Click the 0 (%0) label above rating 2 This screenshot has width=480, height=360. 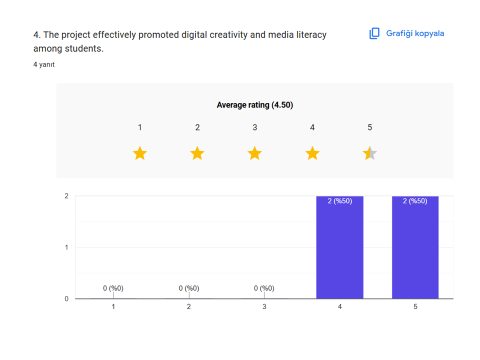click(189, 288)
